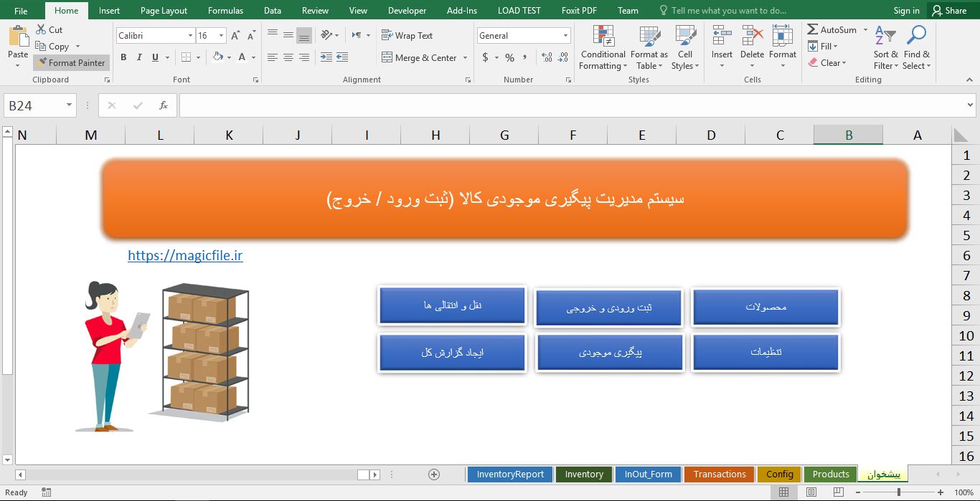Open Conditional Formatting
Screen dimensions: 980x501
click(603, 47)
